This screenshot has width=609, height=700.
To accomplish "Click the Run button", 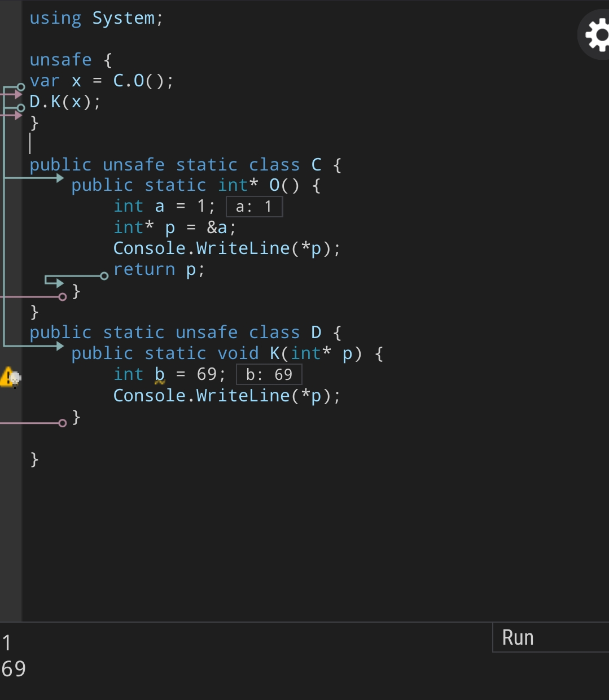I will (551, 637).
